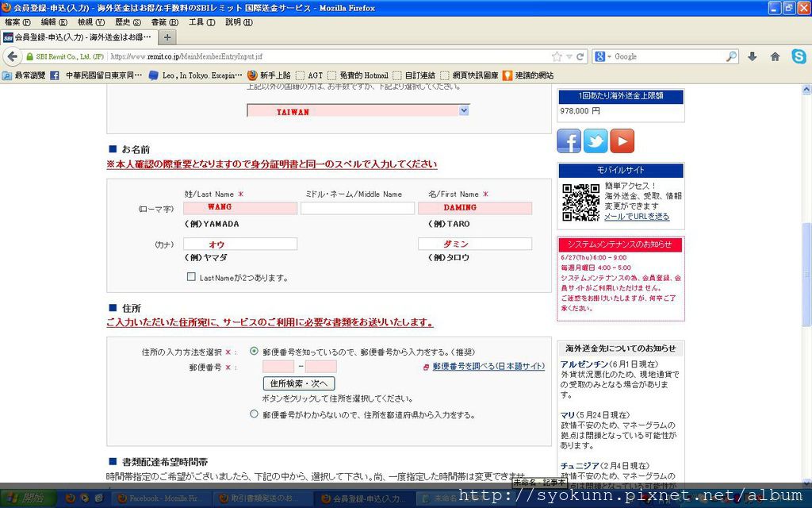
Task: Open the 檔案 menu
Action: pyautogui.click(x=17, y=22)
